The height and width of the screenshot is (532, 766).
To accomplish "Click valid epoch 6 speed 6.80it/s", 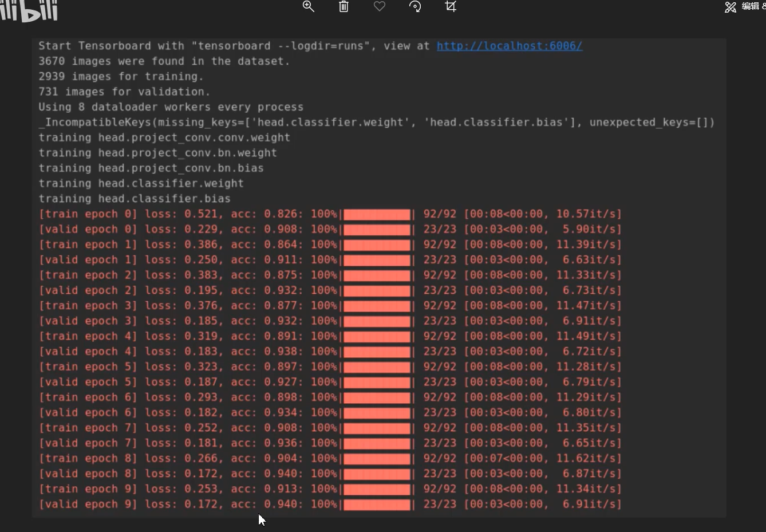I will [590, 412].
